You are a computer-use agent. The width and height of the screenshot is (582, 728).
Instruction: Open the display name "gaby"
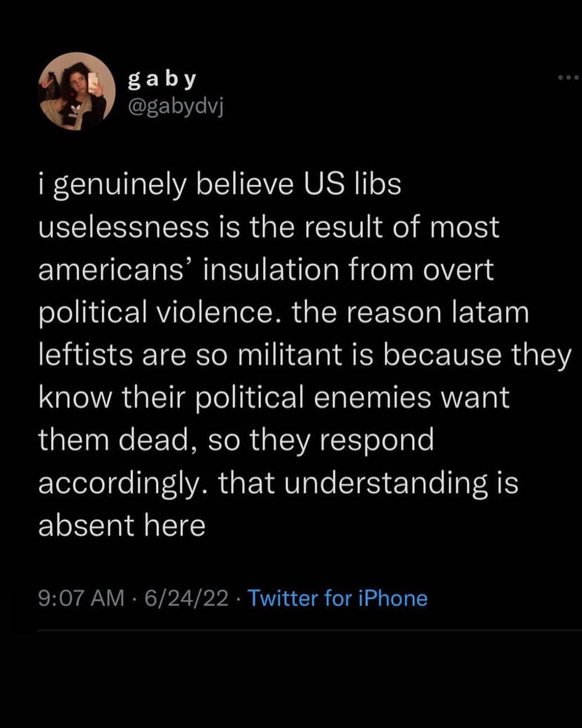[162, 81]
